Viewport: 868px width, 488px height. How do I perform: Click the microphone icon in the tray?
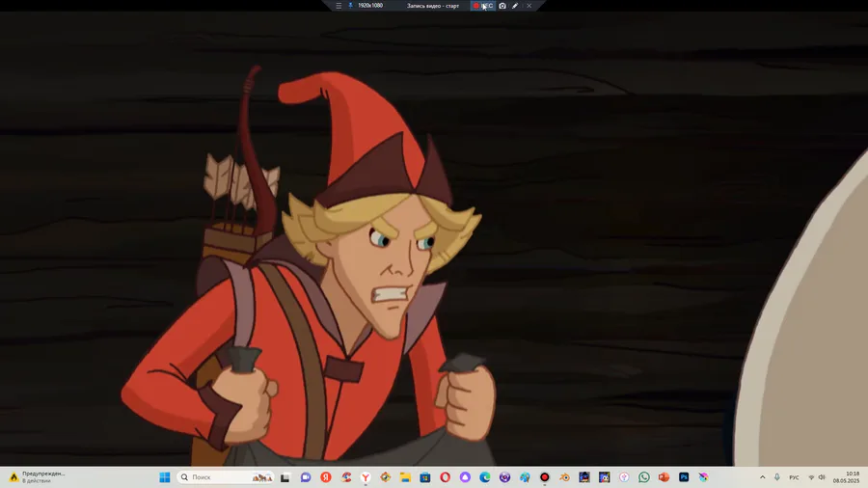[x=777, y=477]
